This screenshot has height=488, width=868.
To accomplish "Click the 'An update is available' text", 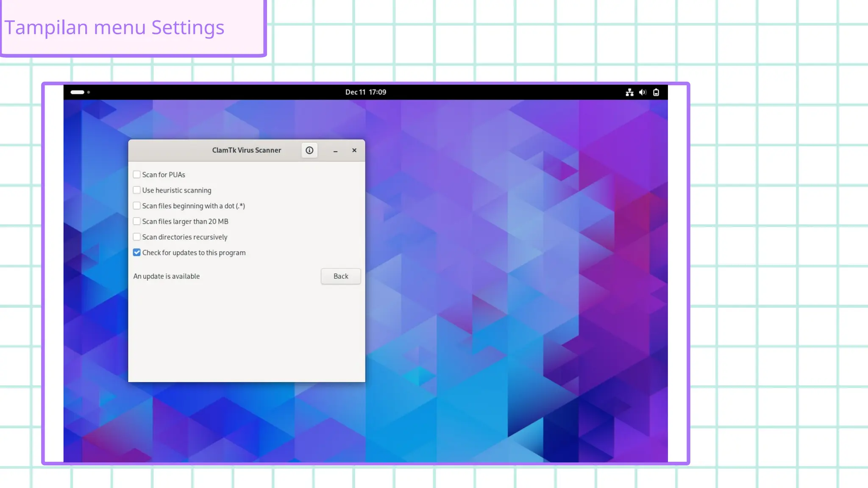I will click(167, 276).
